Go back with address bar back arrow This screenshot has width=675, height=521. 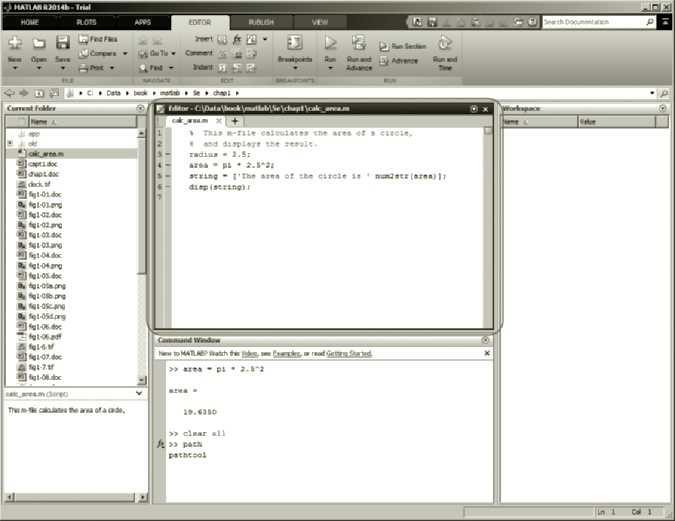tap(9, 93)
